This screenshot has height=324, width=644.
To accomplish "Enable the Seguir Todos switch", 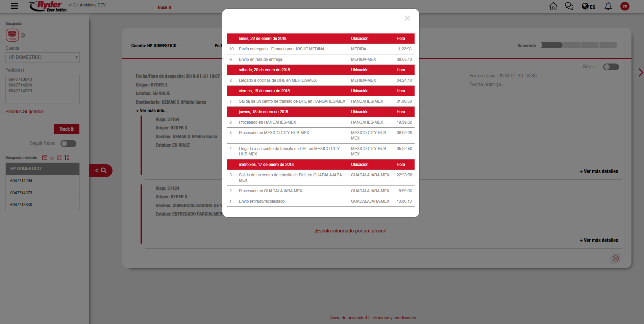I will [x=68, y=144].
